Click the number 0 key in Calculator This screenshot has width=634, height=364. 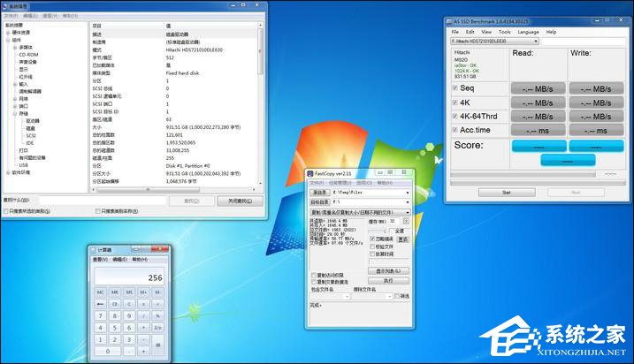(108, 351)
